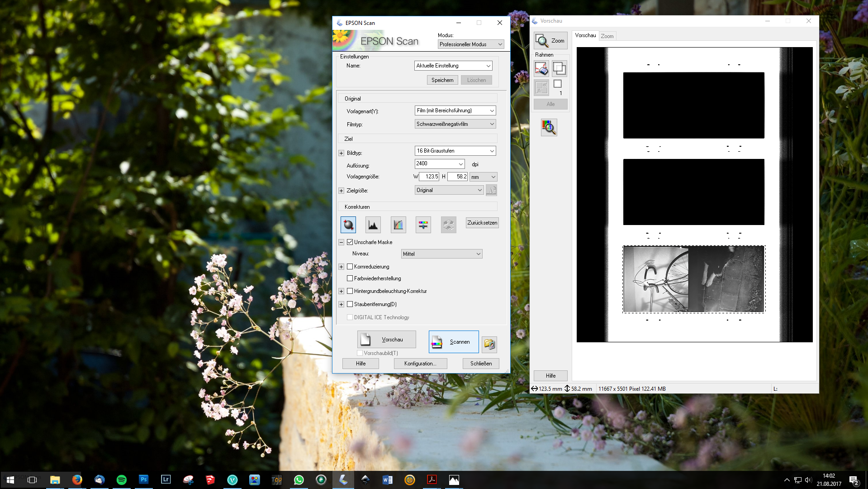Open the Windows Start menu

[x=10, y=479]
